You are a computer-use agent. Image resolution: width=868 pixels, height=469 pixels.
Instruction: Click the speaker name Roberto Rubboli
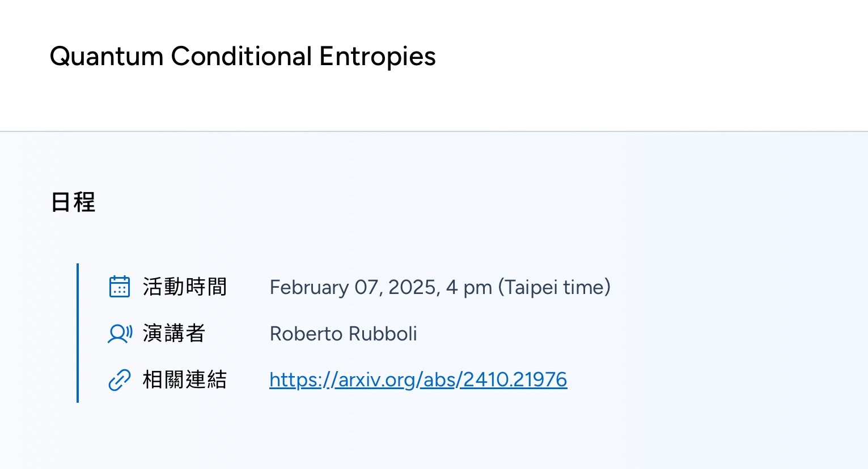[x=344, y=334]
